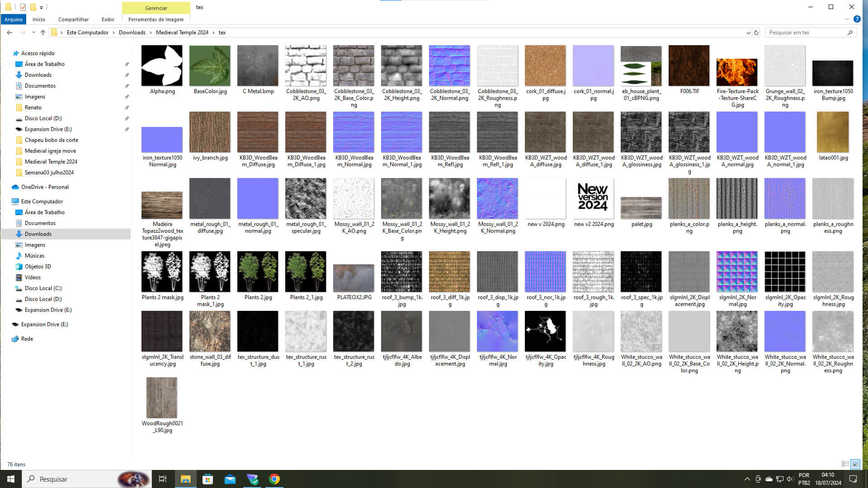This screenshot has height=488, width=868.
Task: Unpin Downloads from quick access
Action: (x=127, y=75)
